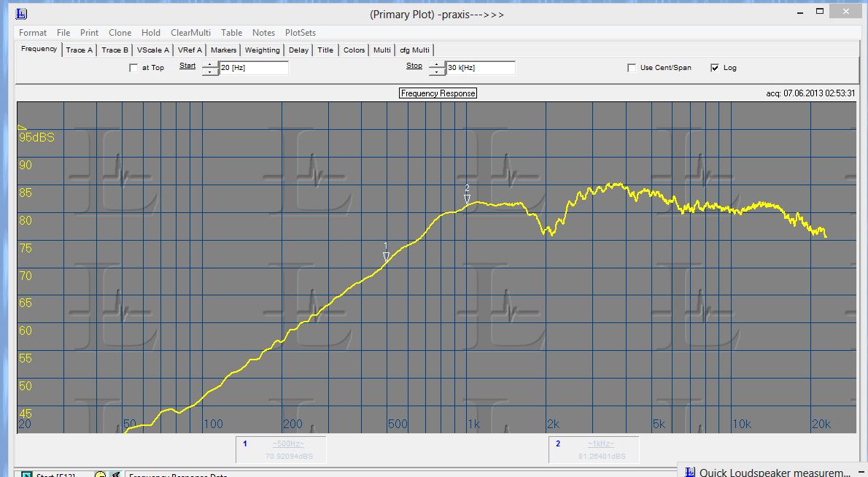Open the Format menu
868x477 pixels.
click(x=33, y=33)
